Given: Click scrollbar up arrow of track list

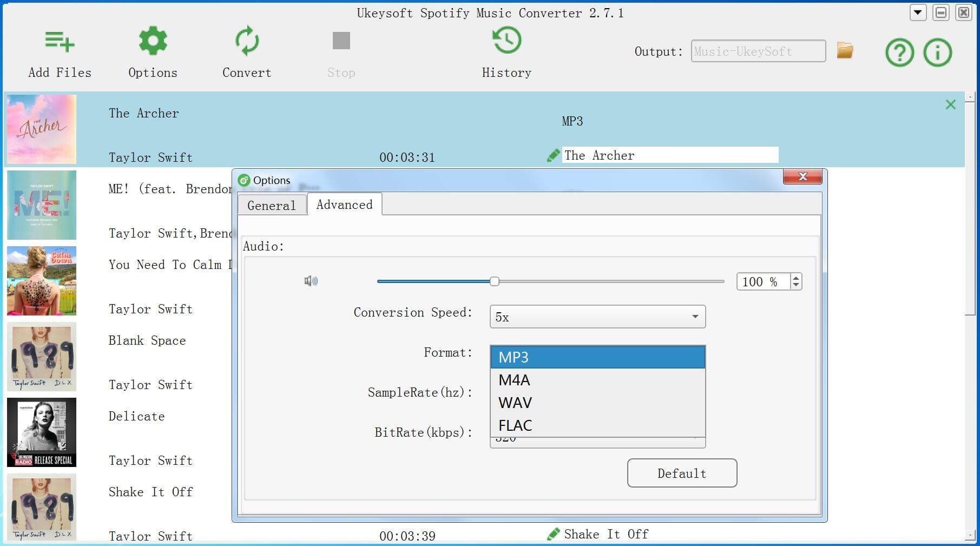Looking at the screenshot, I should 970,97.
